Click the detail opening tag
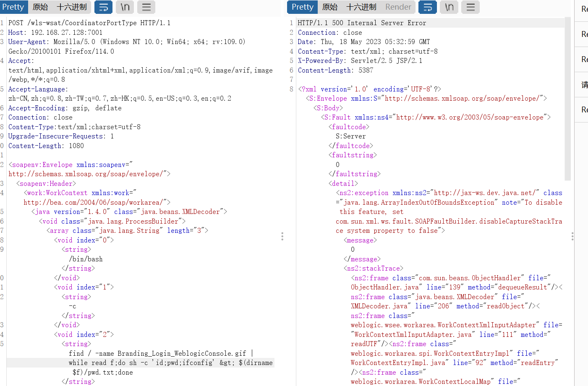The width and height of the screenshot is (588, 386). coord(343,184)
